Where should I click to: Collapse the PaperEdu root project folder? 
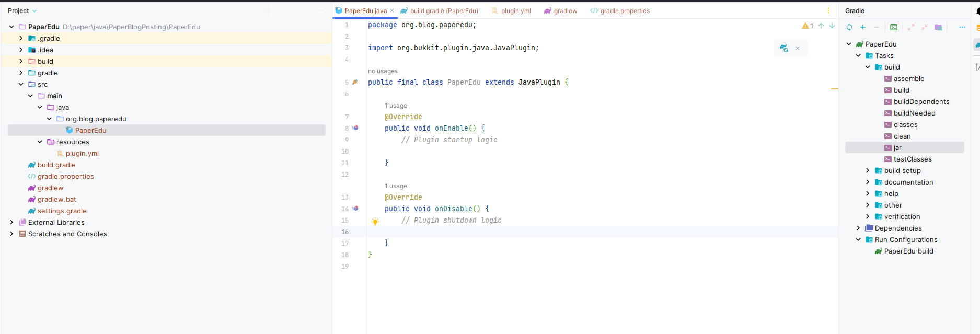[11, 27]
